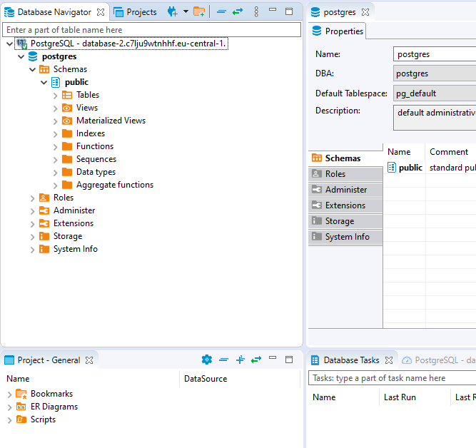Select Materialized Views icon in tree
Viewport: 476px width, 448px height.
(67, 121)
